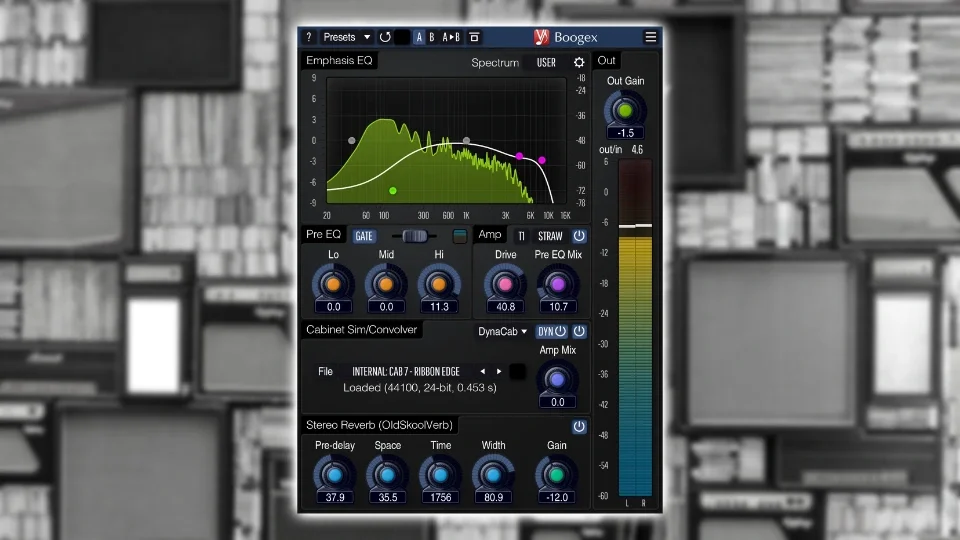
Task: Edit the Out Gain value -1.5
Action: pos(625,133)
